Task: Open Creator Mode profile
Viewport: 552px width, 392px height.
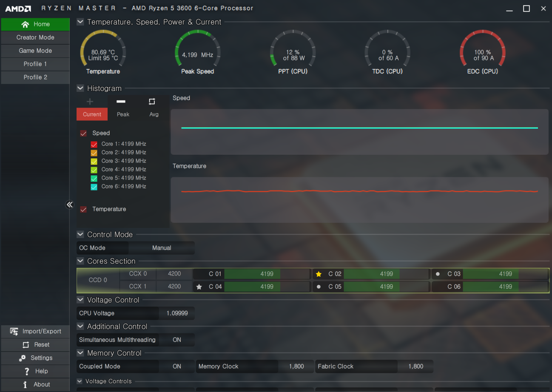Action: tap(35, 37)
